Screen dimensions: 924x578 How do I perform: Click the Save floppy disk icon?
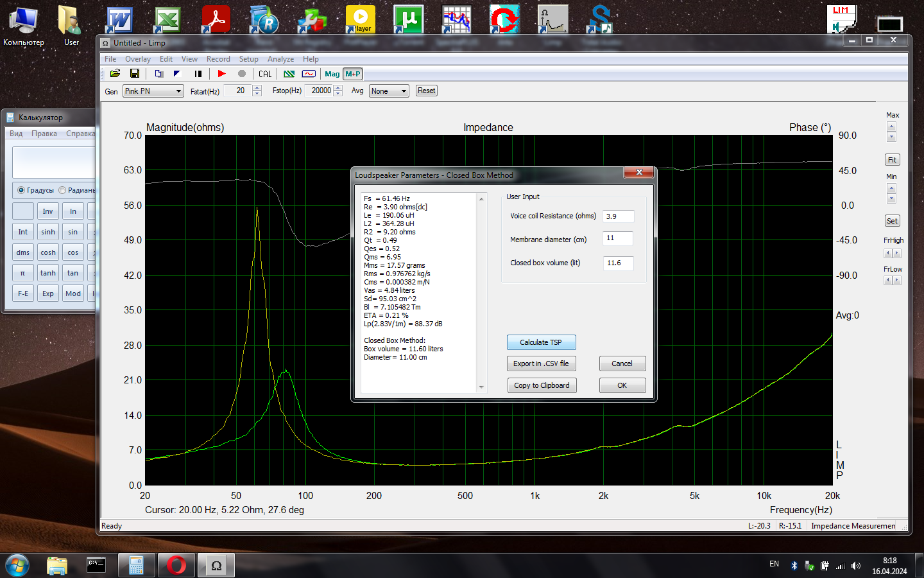(135, 74)
